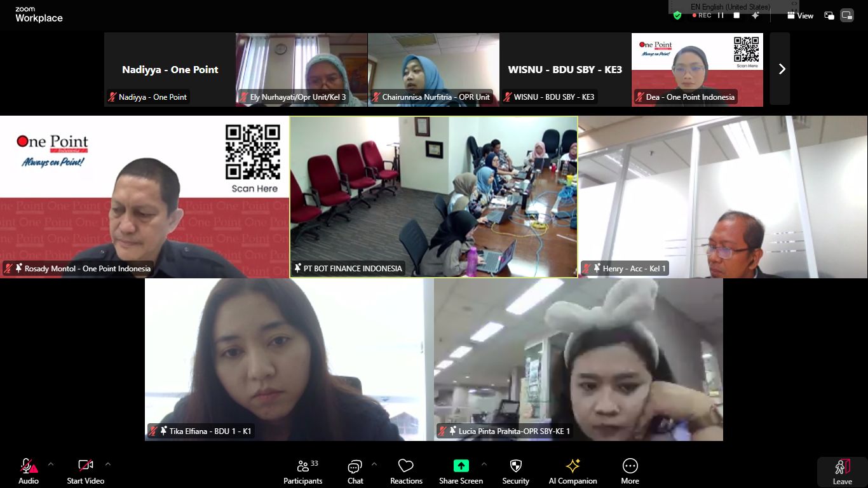Leave the meeting
Screen dimensions: 868x488
tap(843, 473)
